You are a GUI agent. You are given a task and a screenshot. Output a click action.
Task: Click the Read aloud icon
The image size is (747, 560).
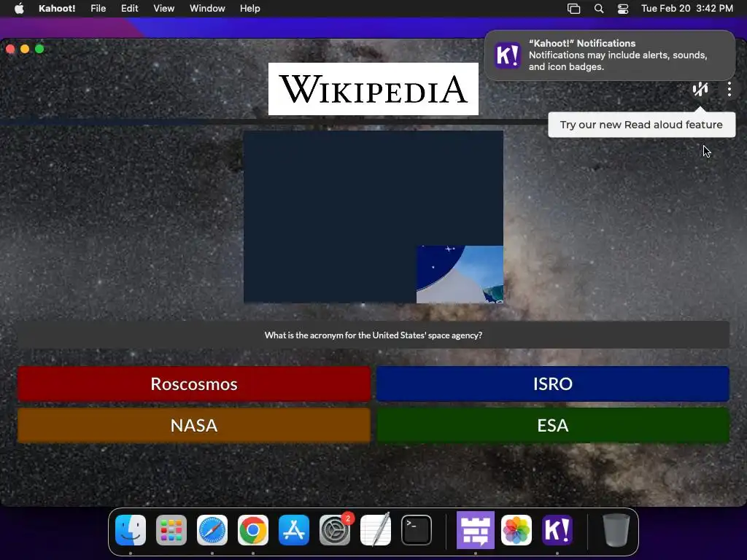pos(700,89)
